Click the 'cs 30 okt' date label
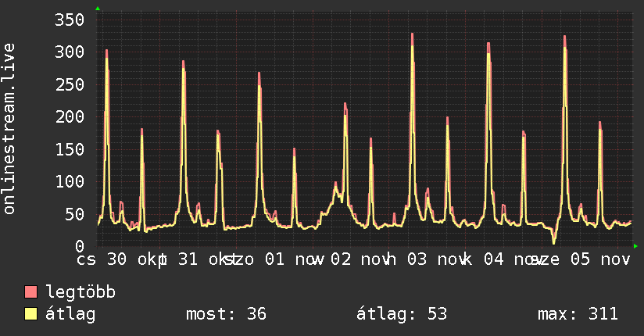644x336 pixels. (x=122, y=259)
